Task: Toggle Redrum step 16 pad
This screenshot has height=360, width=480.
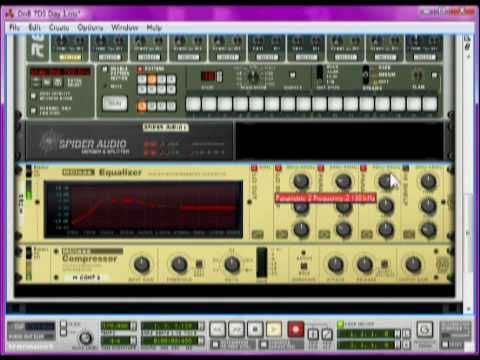Action: tap(430, 104)
